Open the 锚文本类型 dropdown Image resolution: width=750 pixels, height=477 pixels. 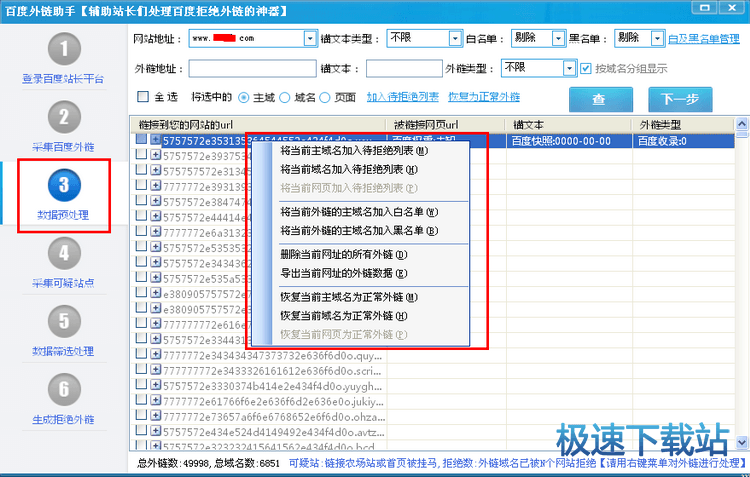coord(455,38)
